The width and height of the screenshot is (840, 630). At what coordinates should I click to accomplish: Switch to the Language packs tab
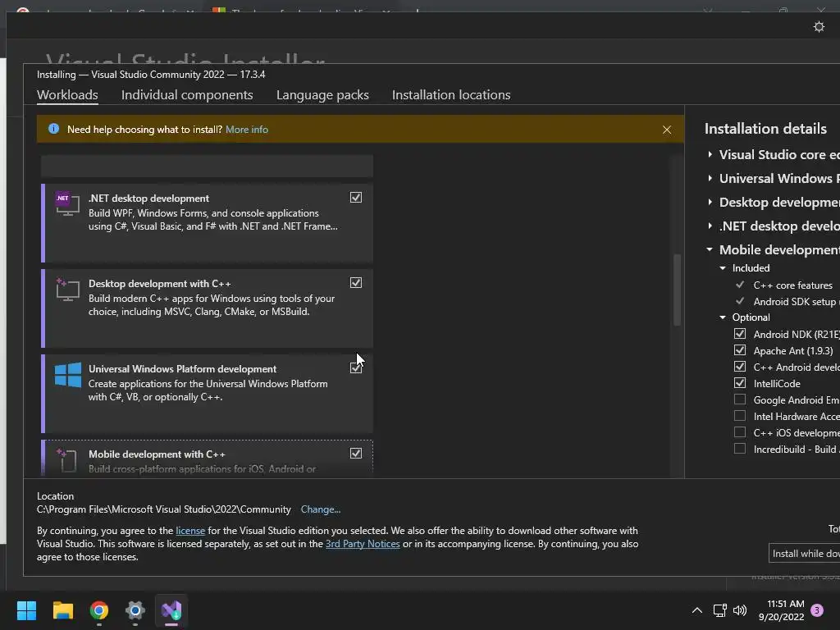click(322, 95)
